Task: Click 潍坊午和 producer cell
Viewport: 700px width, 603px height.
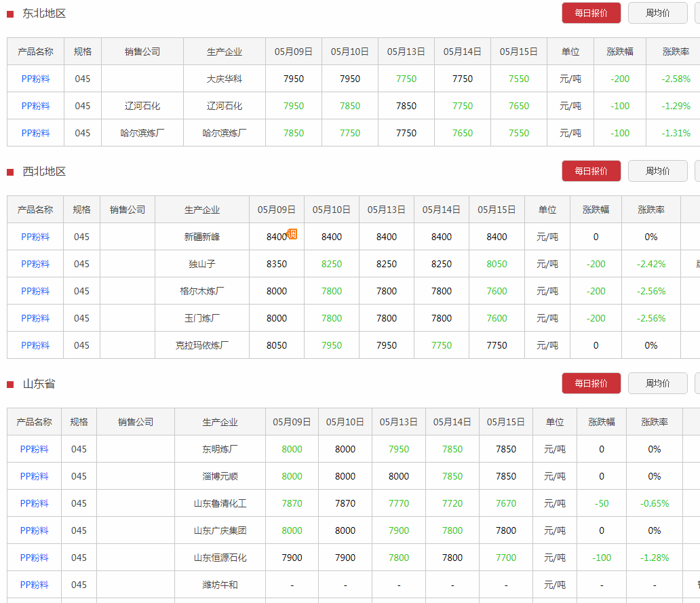Action: (x=220, y=585)
